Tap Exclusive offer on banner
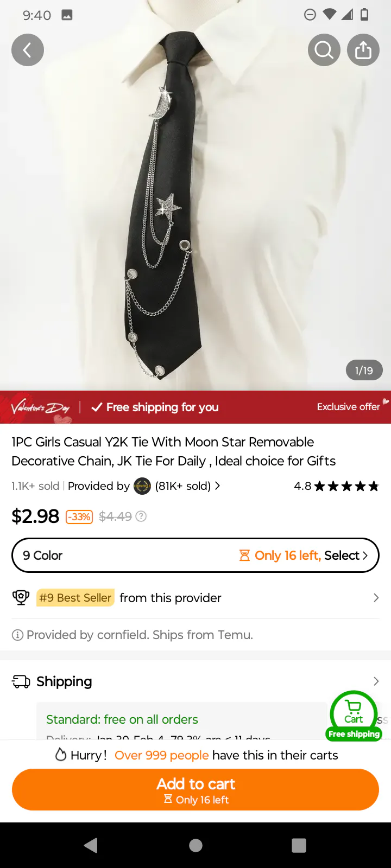Image resolution: width=391 pixels, height=868 pixels. click(348, 407)
